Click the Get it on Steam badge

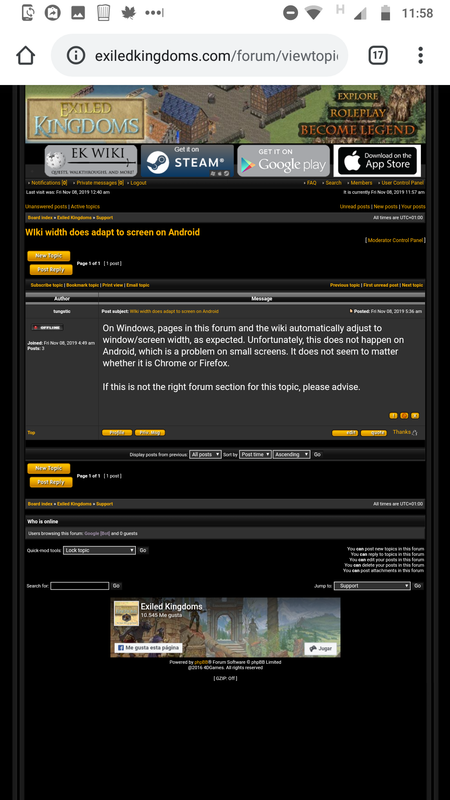pos(187,161)
